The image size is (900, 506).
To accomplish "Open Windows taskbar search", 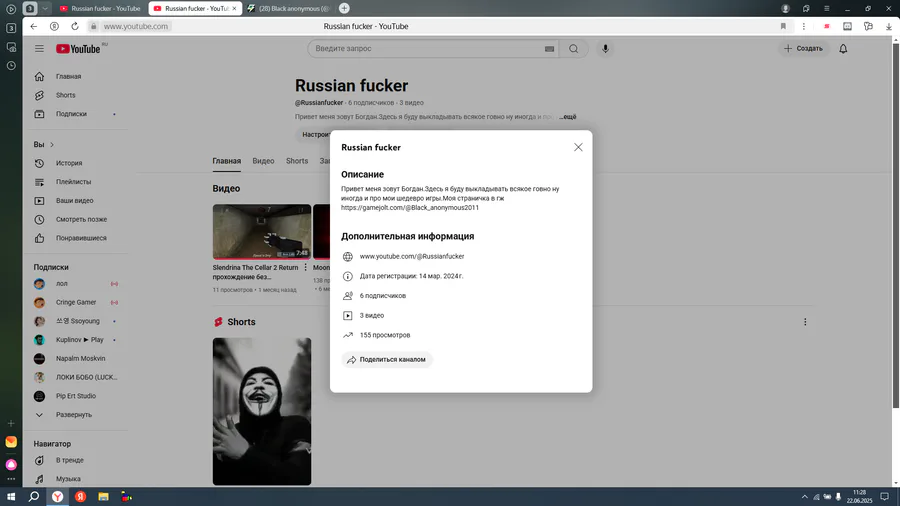I will 34,497.
